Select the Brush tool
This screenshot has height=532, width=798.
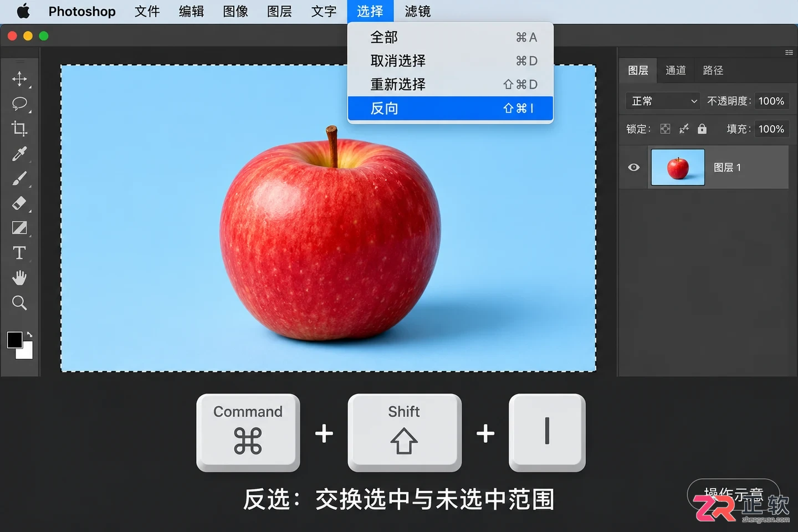[19, 178]
